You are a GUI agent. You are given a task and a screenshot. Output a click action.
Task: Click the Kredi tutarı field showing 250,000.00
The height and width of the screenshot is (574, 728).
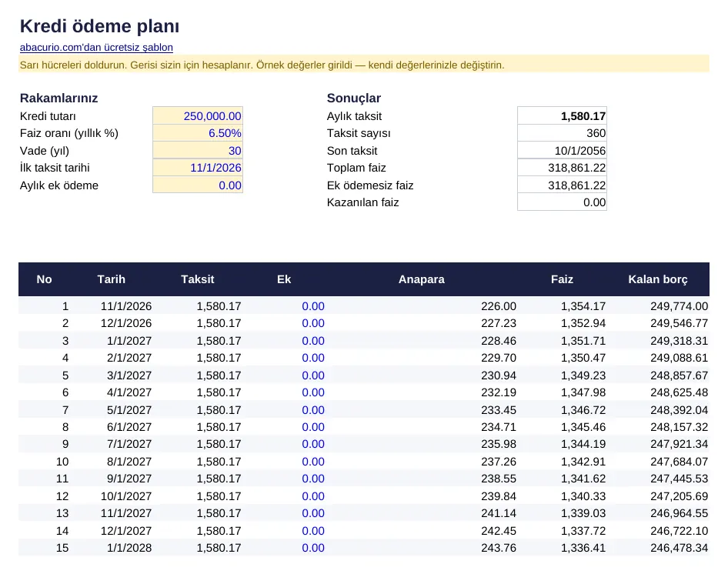198,116
